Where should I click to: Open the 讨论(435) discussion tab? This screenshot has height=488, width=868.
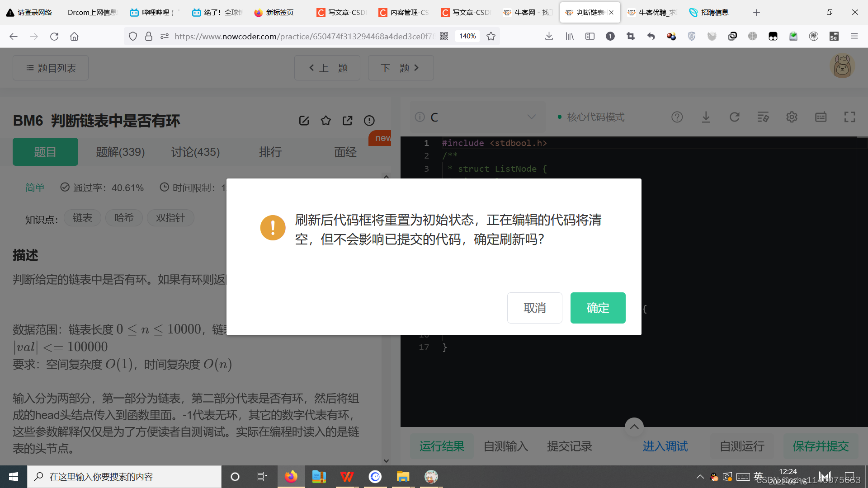coord(195,152)
